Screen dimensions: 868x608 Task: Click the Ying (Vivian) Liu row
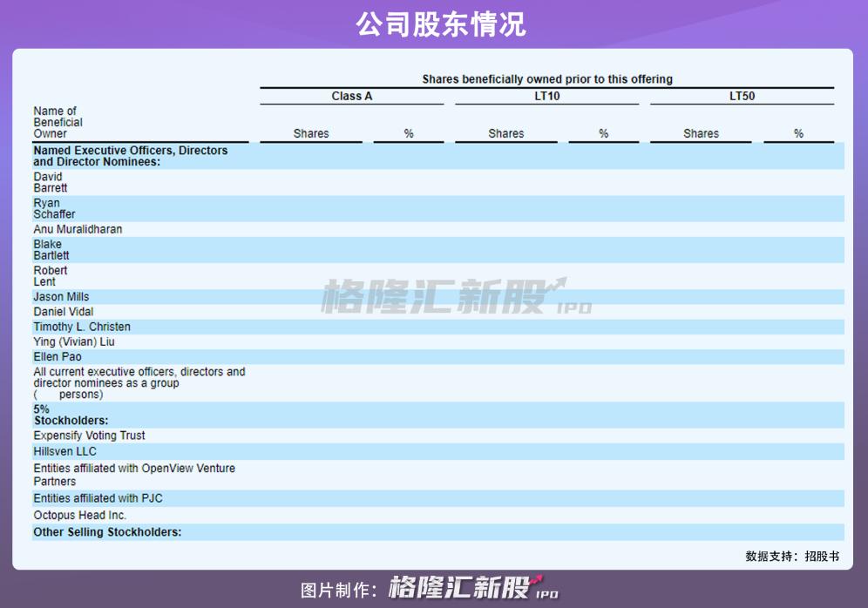[437, 341]
